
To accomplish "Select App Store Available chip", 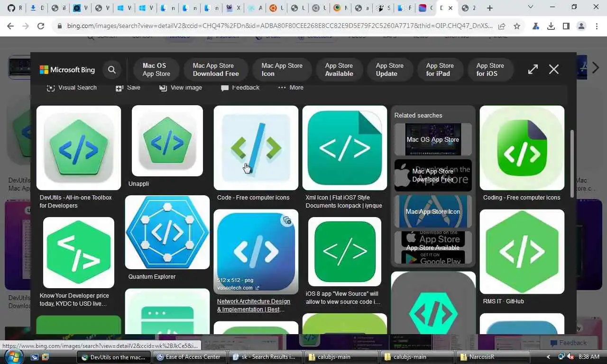I will pyautogui.click(x=339, y=70).
